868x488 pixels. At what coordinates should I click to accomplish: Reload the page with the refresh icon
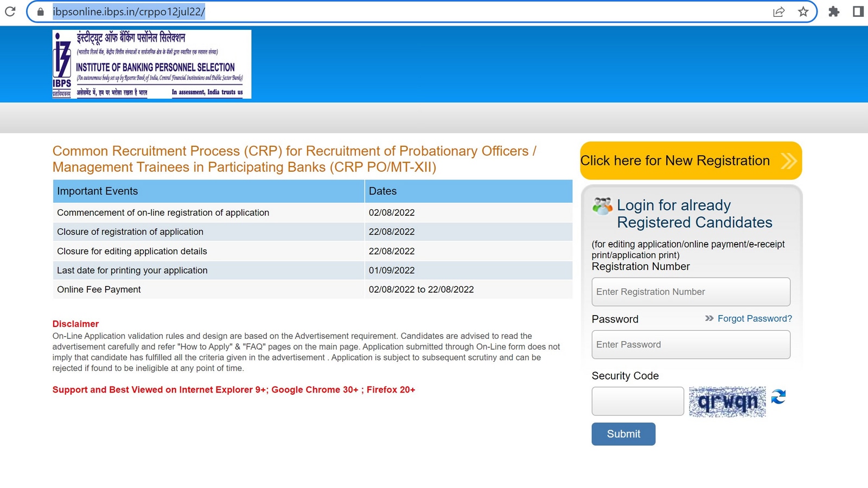(x=10, y=11)
